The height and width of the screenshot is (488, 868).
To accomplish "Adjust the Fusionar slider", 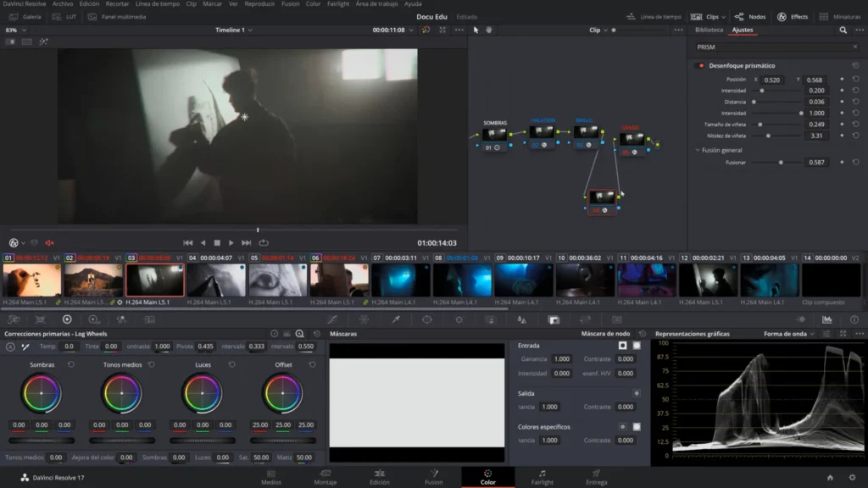I will click(x=780, y=162).
